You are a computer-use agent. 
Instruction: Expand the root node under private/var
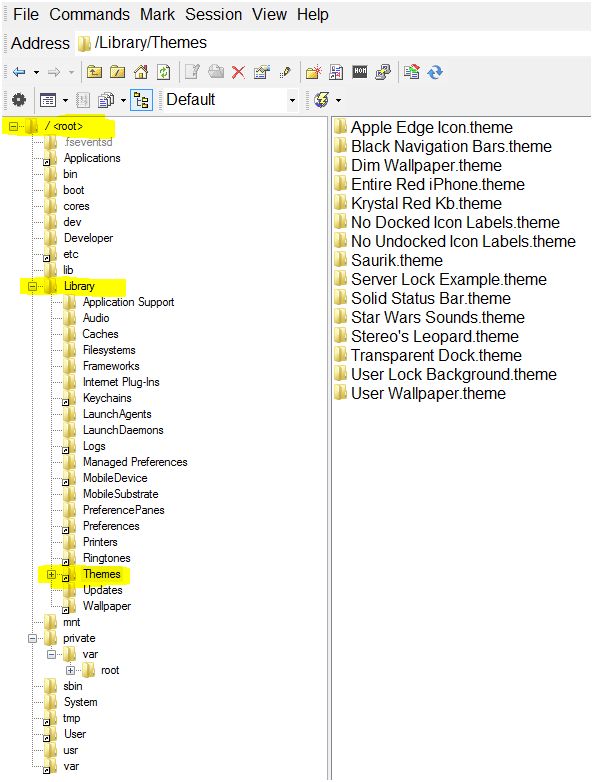click(70, 670)
